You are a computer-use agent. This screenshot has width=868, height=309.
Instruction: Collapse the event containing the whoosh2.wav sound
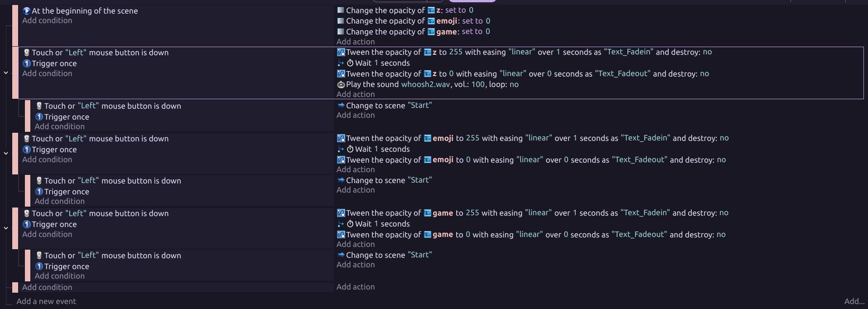click(x=6, y=72)
